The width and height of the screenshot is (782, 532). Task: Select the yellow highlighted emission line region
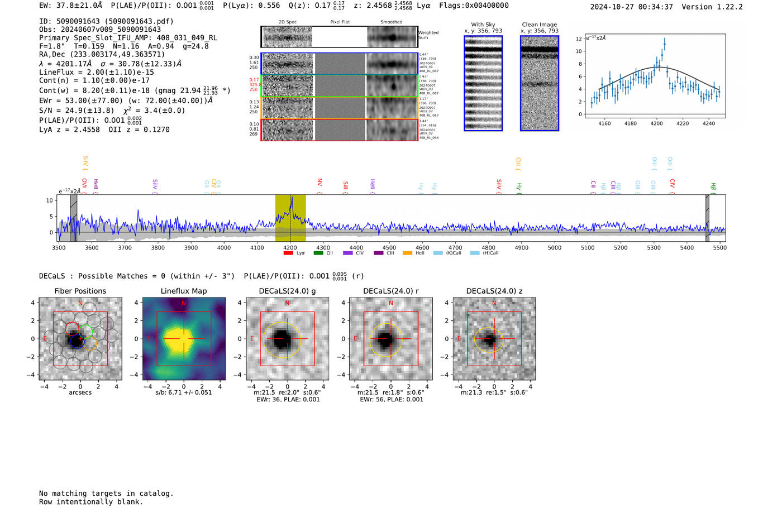point(290,218)
